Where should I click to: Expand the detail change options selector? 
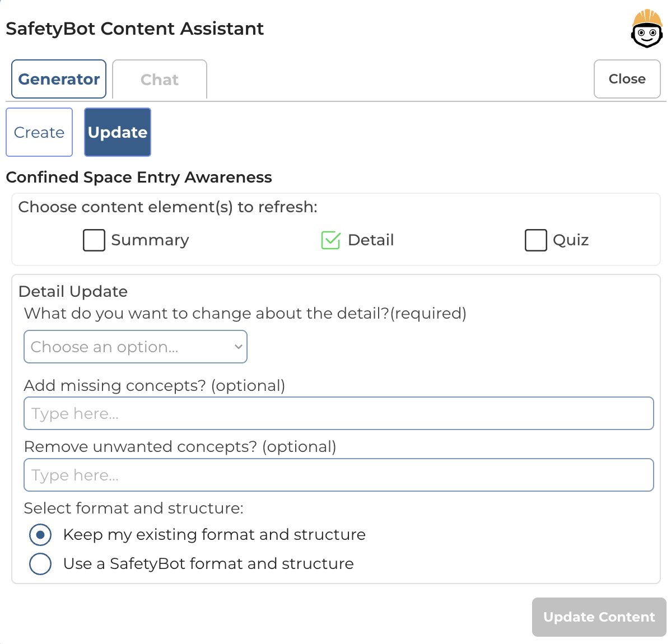136,347
